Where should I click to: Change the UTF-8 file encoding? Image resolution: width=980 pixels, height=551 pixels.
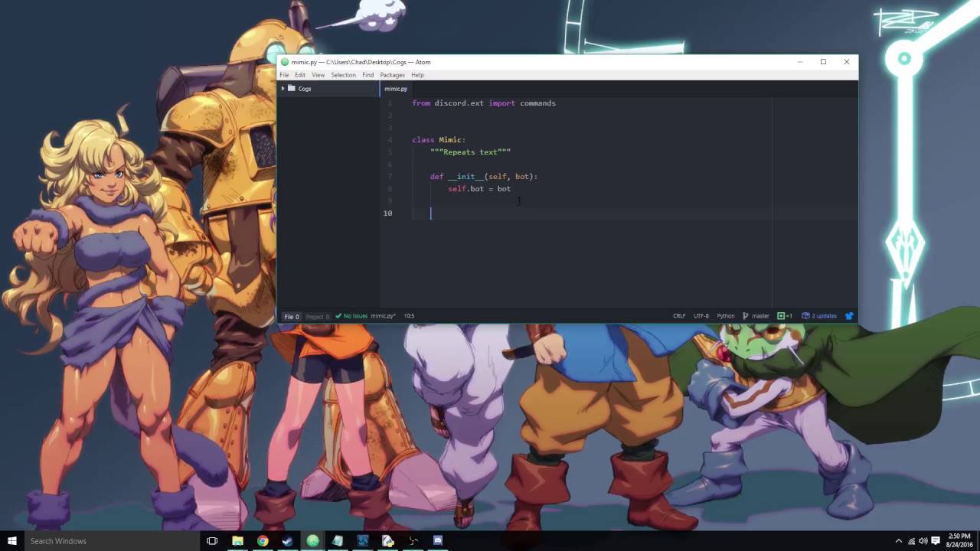click(x=701, y=316)
